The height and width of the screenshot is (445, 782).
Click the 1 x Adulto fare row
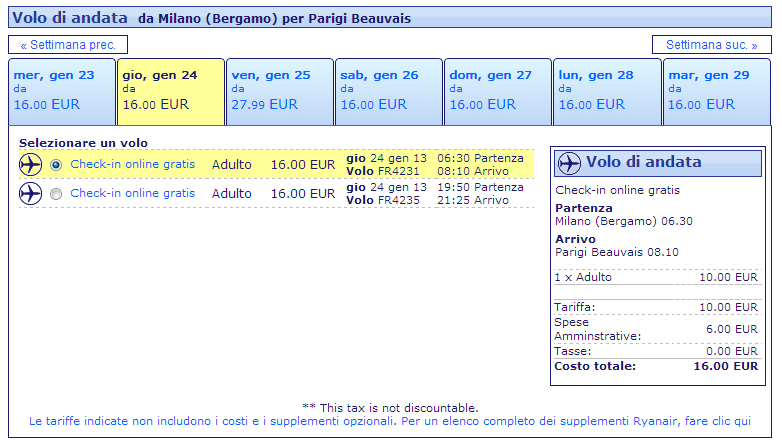point(658,277)
